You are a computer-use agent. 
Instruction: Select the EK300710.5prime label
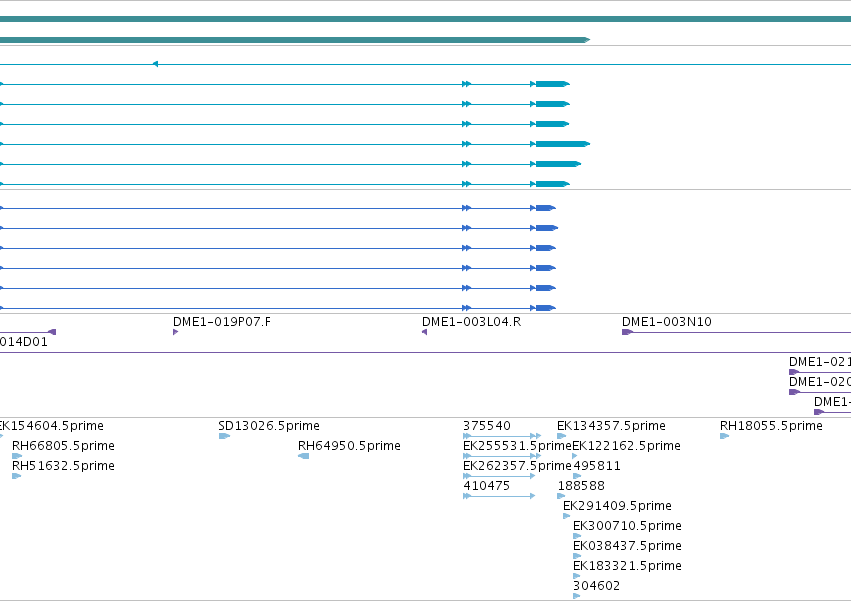point(627,526)
